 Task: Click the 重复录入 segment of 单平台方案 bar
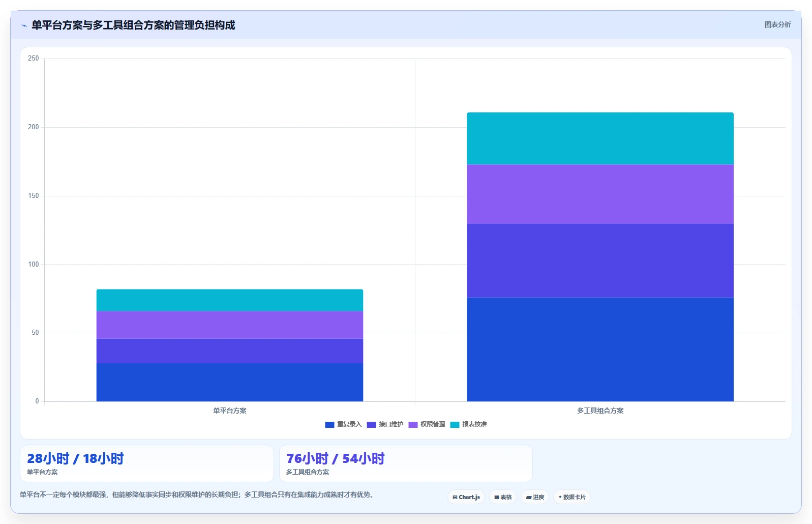[x=230, y=382]
